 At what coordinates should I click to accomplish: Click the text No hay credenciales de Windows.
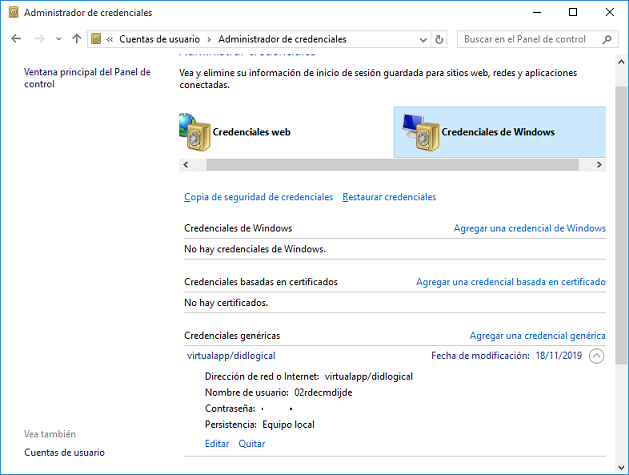255,249
